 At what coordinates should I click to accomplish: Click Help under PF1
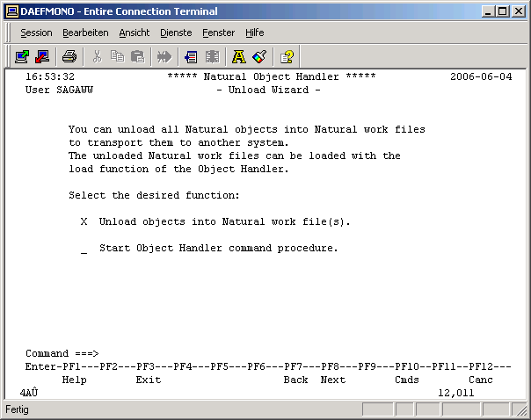(x=74, y=380)
